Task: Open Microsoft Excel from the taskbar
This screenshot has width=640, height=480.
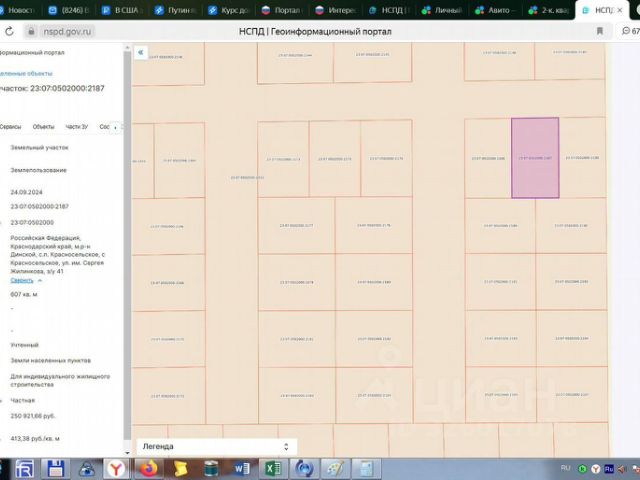Action: click(x=273, y=469)
